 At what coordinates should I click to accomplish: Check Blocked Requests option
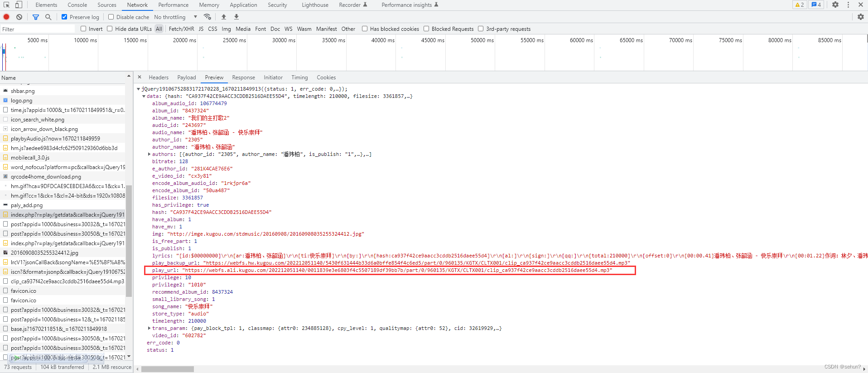click(426, 29)
